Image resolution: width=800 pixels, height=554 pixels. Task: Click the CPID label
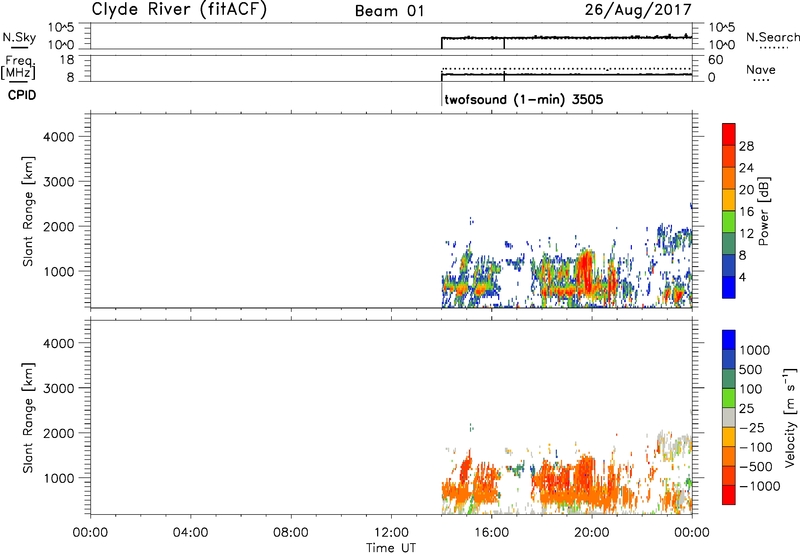[x=21, y=95]
